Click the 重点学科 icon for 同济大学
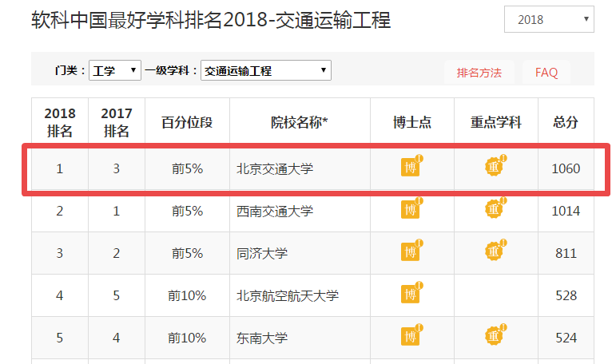 coord(495,250)
